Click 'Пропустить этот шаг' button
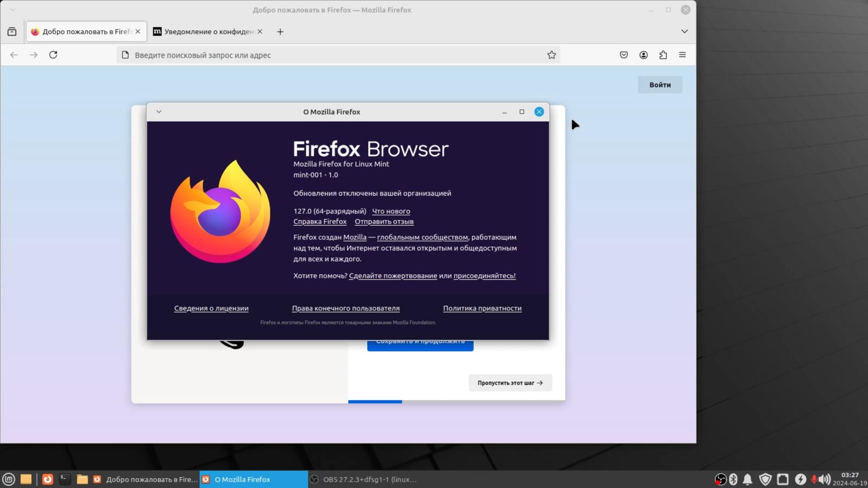The width and height of the screenshot is (868, 488). pos(510,383)
